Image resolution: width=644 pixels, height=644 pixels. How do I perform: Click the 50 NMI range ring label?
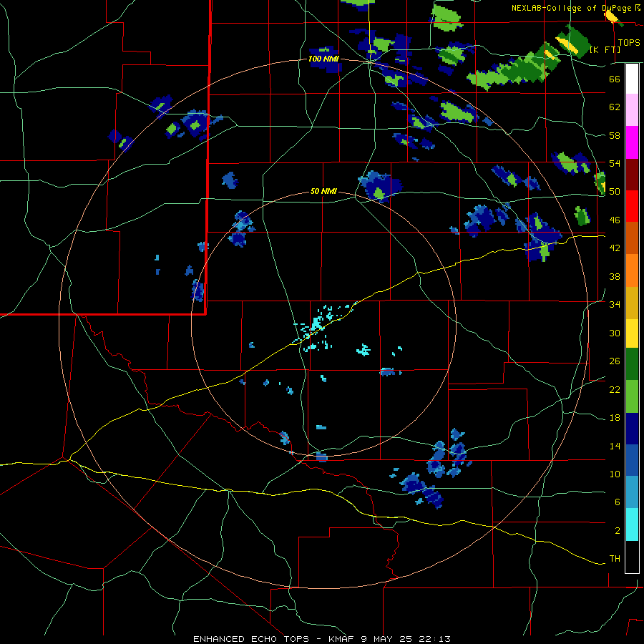coord(323,191)
